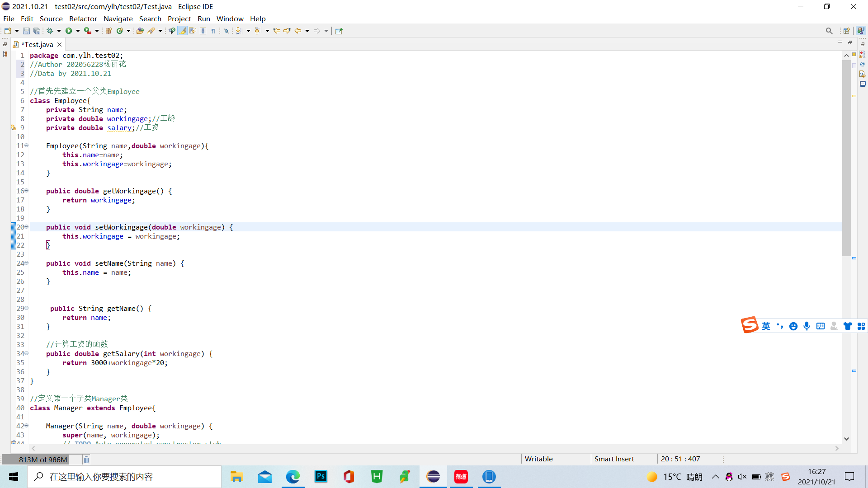Toggle Mark Occurrences highlighter button

183,31
